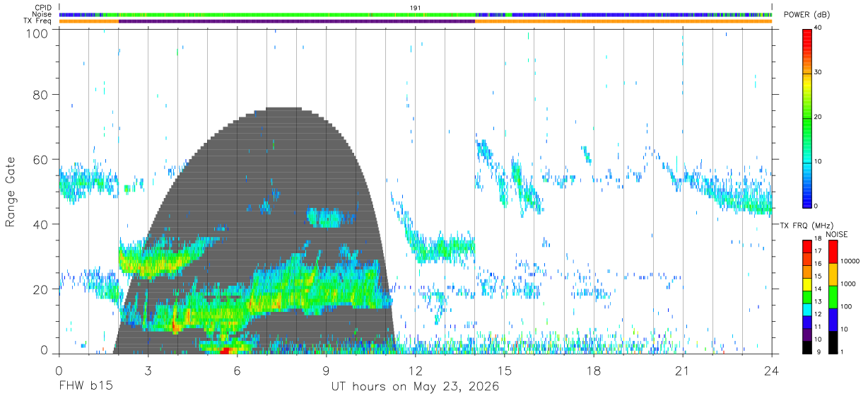Click POWER colorbar tick 40
The image size is (868, 401).
[819, 28]
